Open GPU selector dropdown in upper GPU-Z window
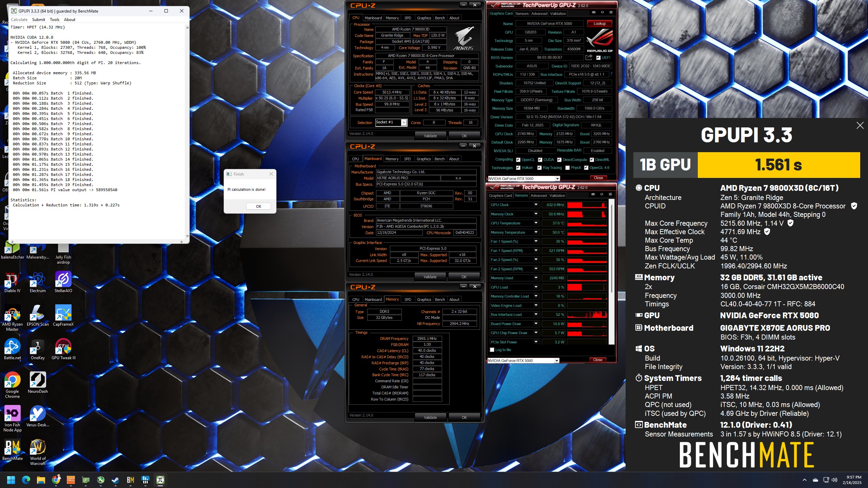 coord(557,179)
